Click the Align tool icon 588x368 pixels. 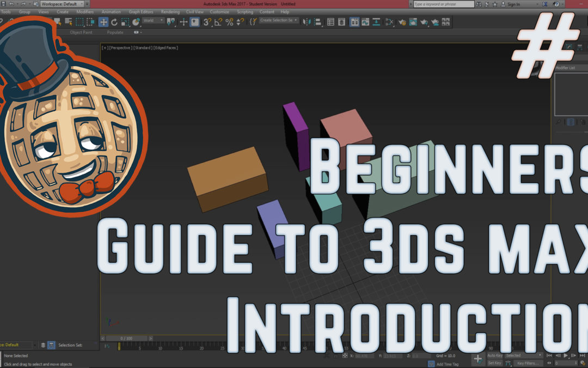click(x=318, y=22)
